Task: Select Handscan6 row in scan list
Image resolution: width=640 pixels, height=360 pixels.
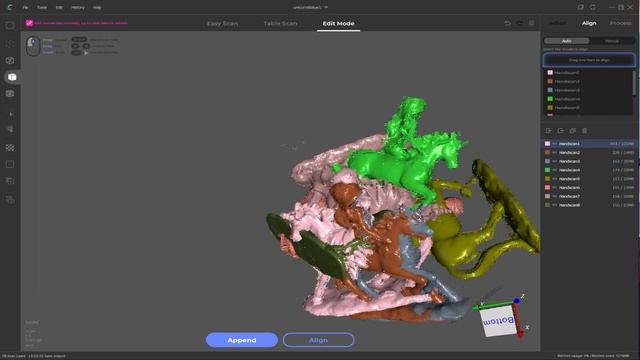Action: 589,187
